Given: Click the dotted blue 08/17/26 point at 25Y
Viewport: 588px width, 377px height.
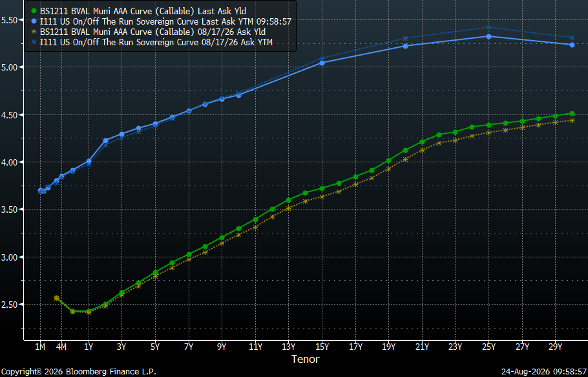Looking at the screenshot, I should point(488,27).
